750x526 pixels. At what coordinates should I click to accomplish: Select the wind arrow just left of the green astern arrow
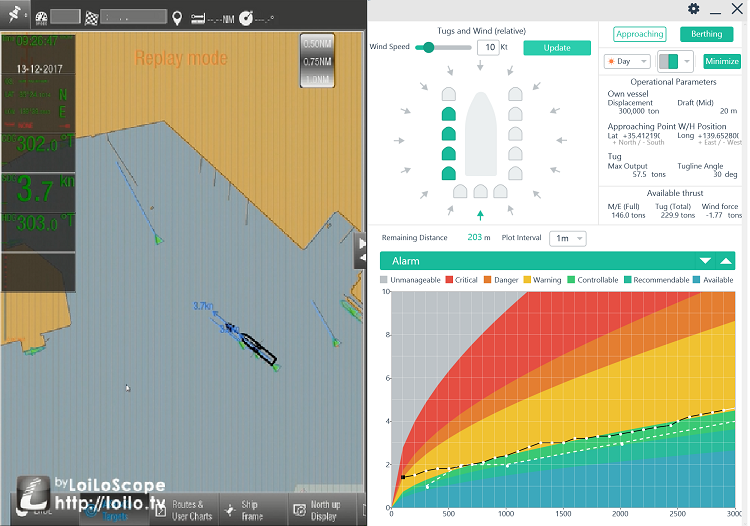450,210
